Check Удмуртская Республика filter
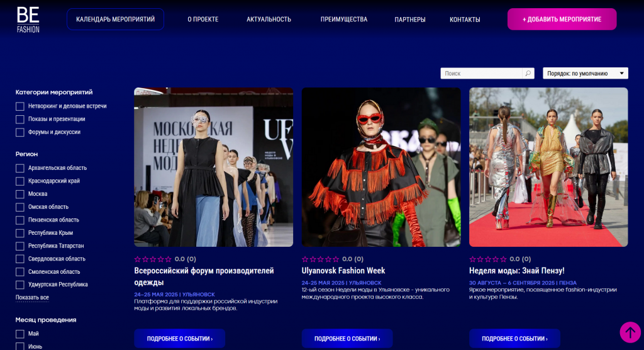The width and height of the screenshot is (644, 350). 19,285
